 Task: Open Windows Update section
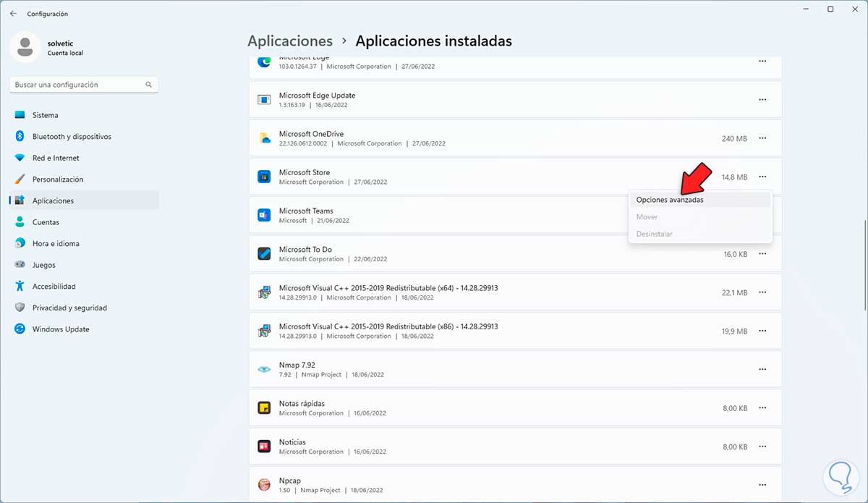84,329
